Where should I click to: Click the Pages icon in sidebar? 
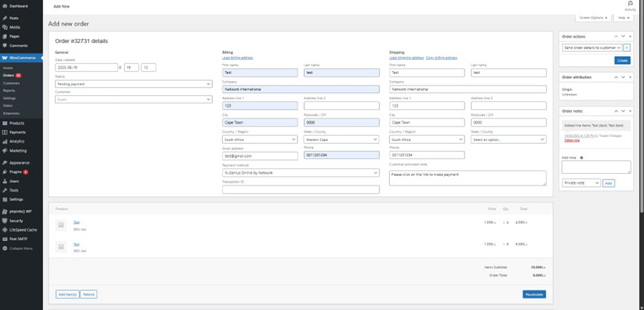point(5,36)
